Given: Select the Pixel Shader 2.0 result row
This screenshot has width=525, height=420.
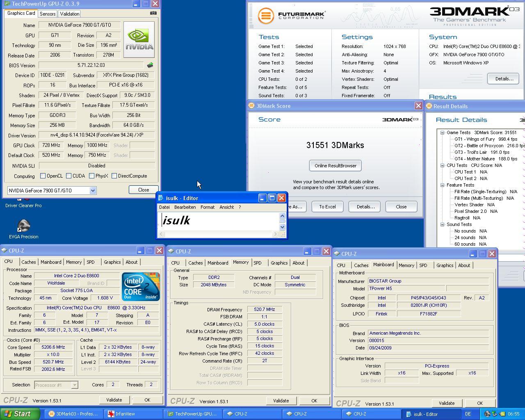Looking at the screenshot, I should (476, 211).
